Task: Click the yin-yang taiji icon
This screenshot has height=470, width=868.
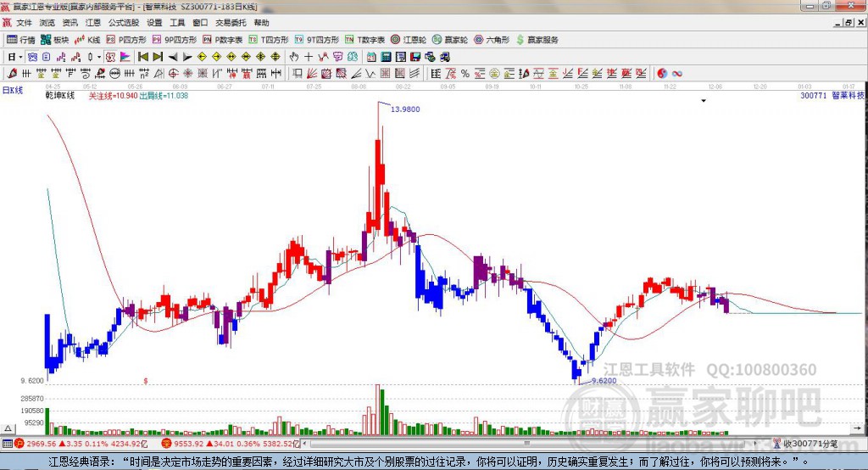Action: [x=662, y=73]
